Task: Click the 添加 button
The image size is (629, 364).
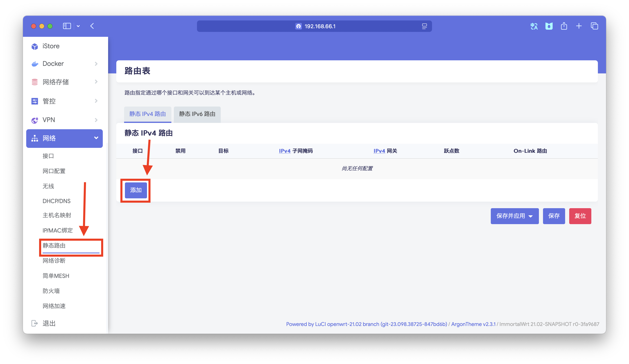Action: 136,190
